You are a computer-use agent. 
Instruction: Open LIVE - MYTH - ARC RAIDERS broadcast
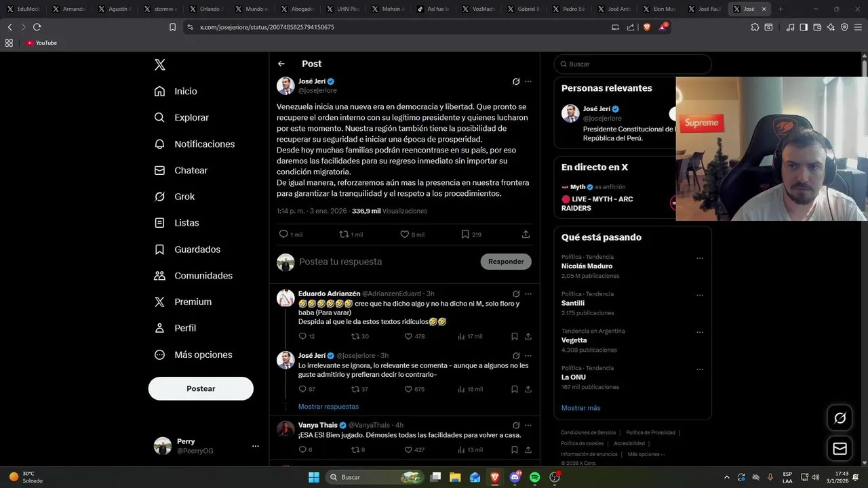click(597, 203)
